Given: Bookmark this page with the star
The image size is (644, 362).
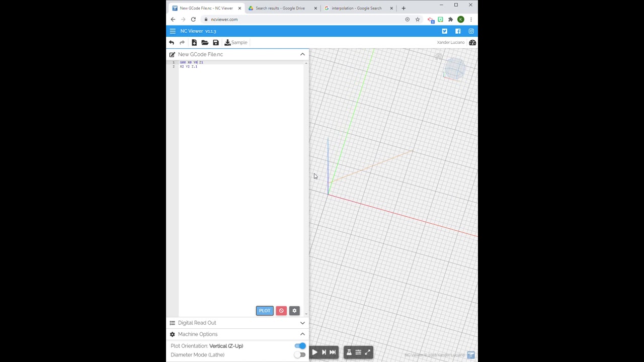Looking at the screenshot, I should 418,20.
